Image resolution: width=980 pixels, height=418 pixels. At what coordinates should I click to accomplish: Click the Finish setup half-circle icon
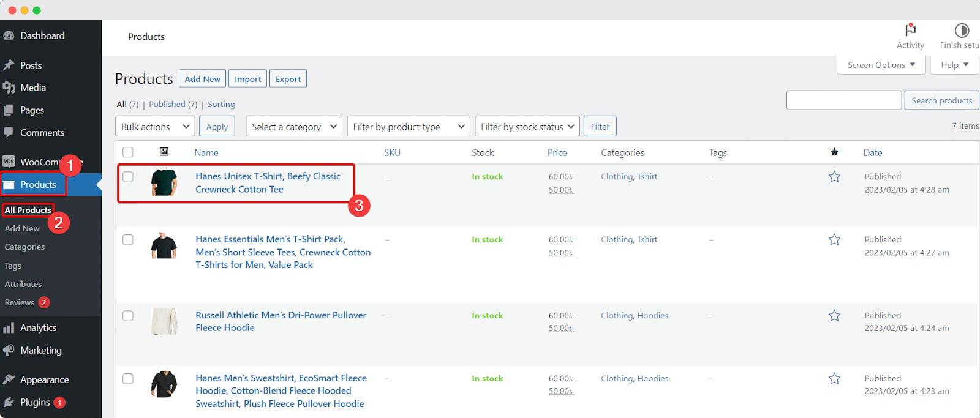pyautogui.click(x=962, y=30)
